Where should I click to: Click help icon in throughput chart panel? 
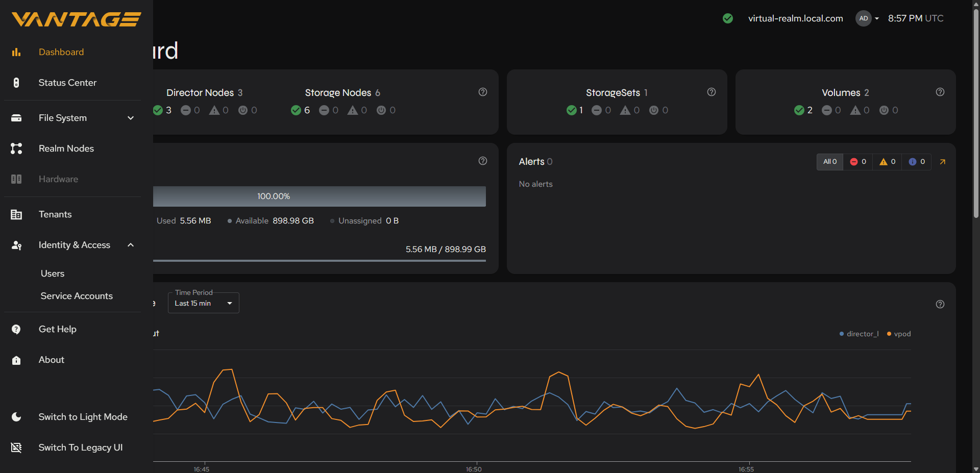[940, 304]
